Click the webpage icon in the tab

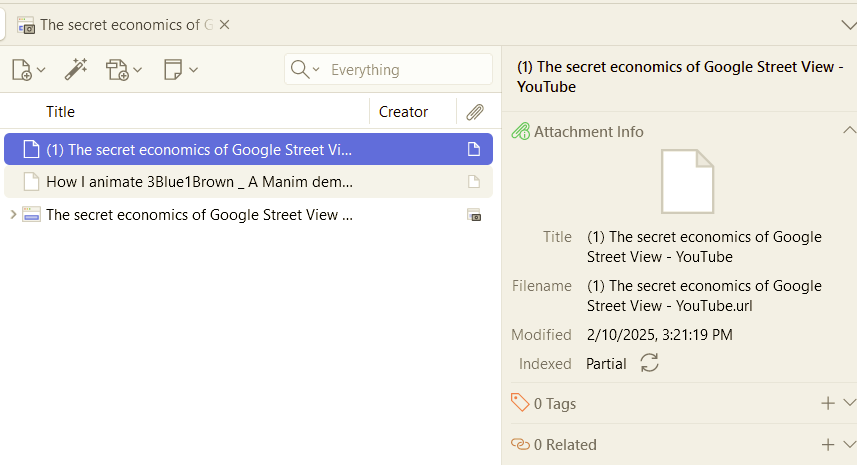pyautogui.click(x=26, y=25)
